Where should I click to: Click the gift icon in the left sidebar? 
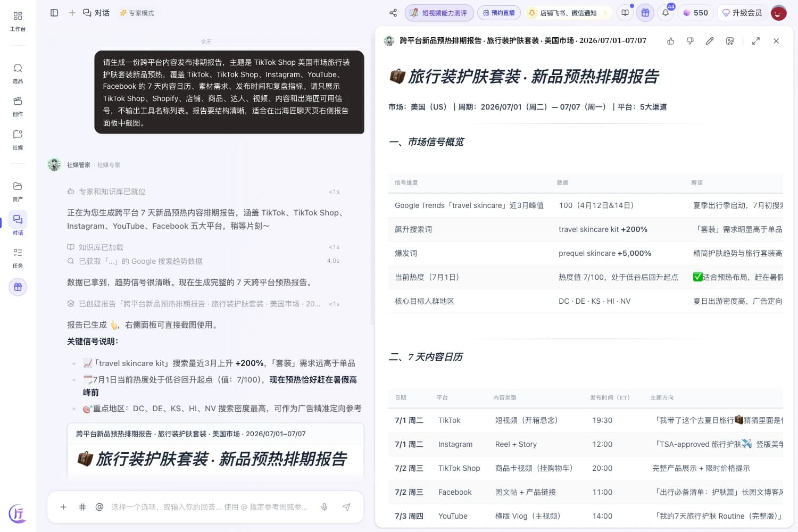(x=18, y=287)
